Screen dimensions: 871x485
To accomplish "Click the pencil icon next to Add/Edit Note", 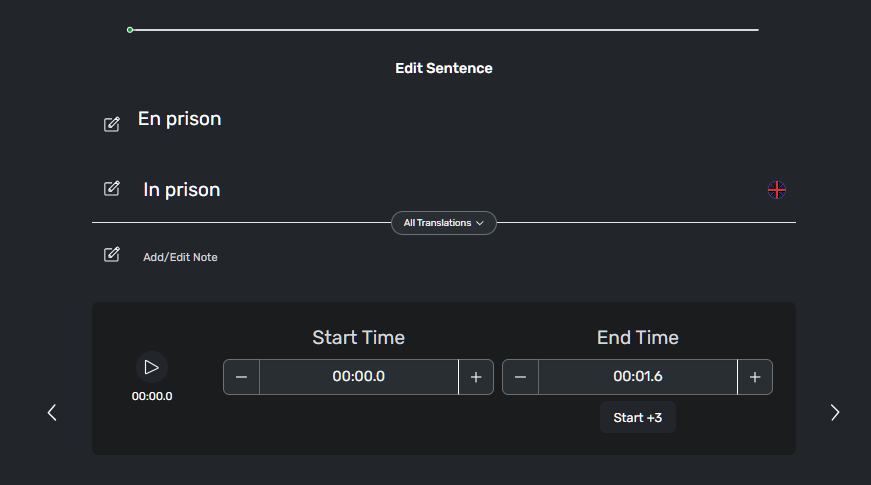I will pyautogui.click(x=112, y=255).
